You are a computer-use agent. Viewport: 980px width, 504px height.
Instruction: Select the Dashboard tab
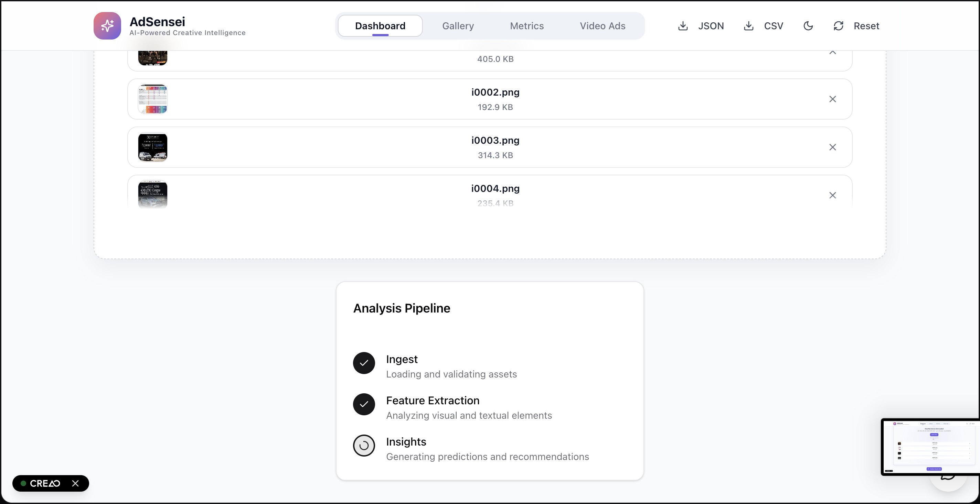click(380, 26)
